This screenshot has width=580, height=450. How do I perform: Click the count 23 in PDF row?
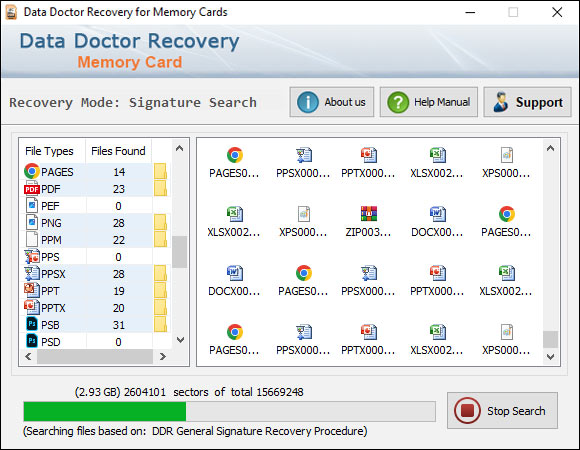(119, 189)
